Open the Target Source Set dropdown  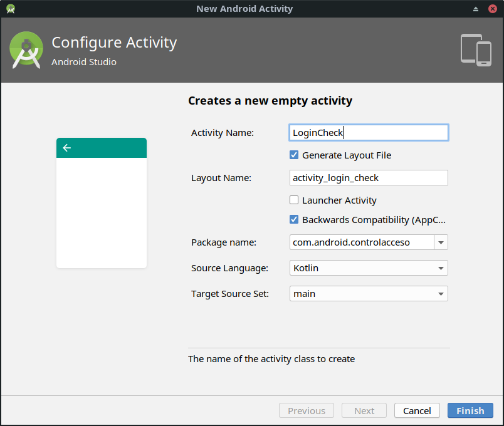tap(369, 294)
